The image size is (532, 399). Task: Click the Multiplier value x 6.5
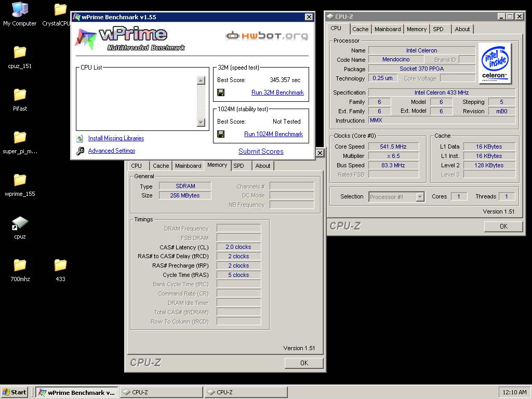coord(393,156)
